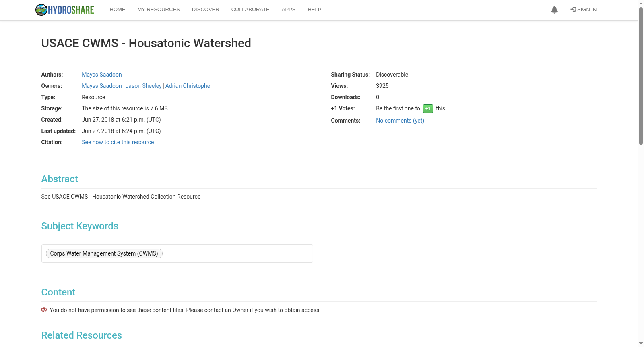Select COLLABORATE in the top menu
The image size is (644, 347).
point(250,10)
